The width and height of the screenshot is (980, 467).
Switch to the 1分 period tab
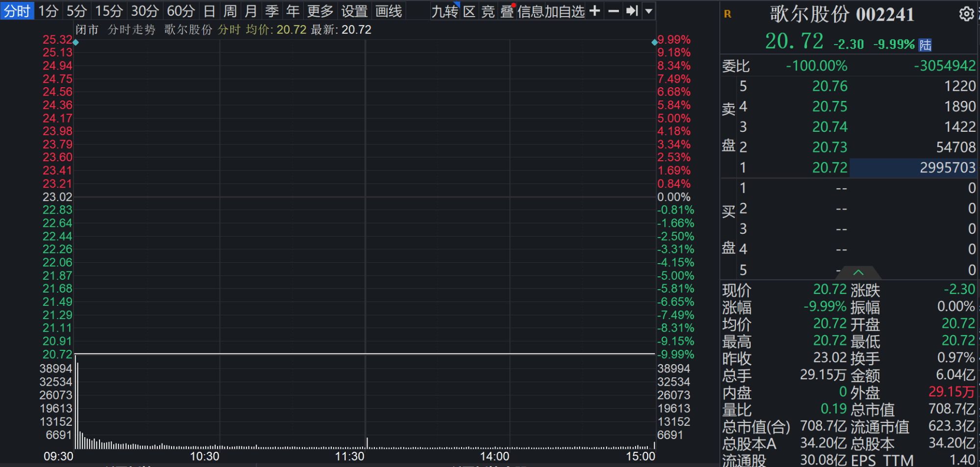coord(49,11)
